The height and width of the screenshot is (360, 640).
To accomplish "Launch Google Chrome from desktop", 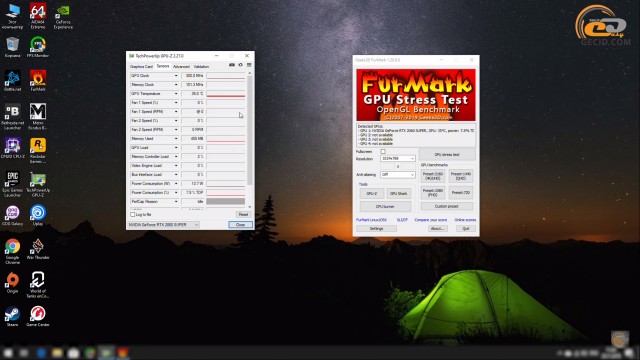I will [12, 251].
